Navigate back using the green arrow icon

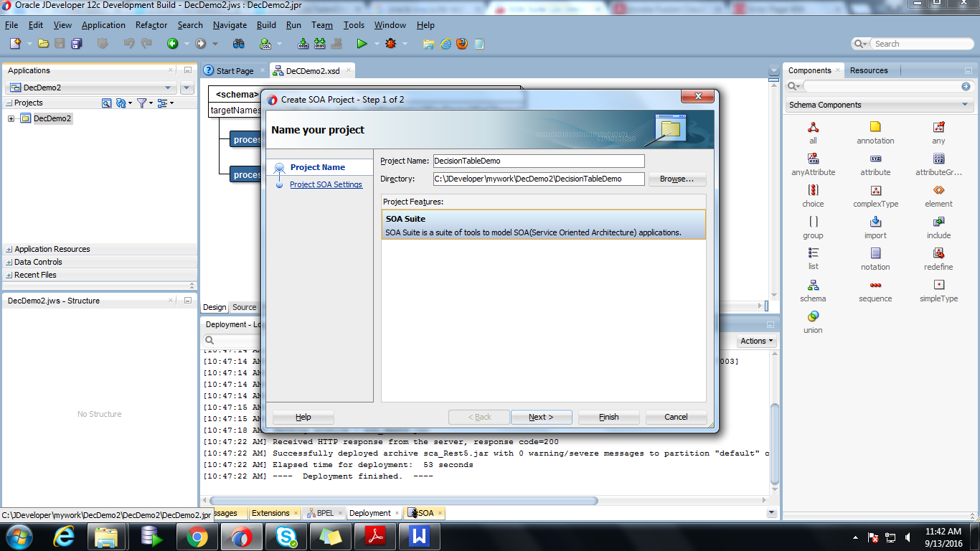point(172,43)
